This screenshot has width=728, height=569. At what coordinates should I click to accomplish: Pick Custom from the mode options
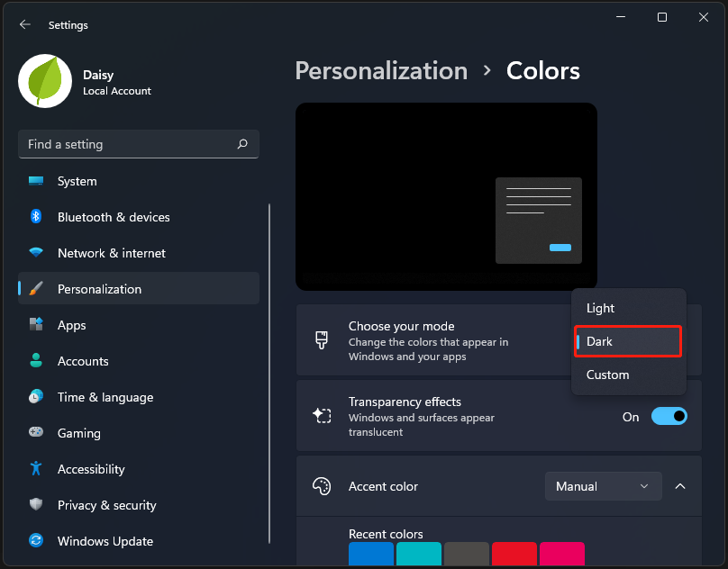click(x=607, y=375)
